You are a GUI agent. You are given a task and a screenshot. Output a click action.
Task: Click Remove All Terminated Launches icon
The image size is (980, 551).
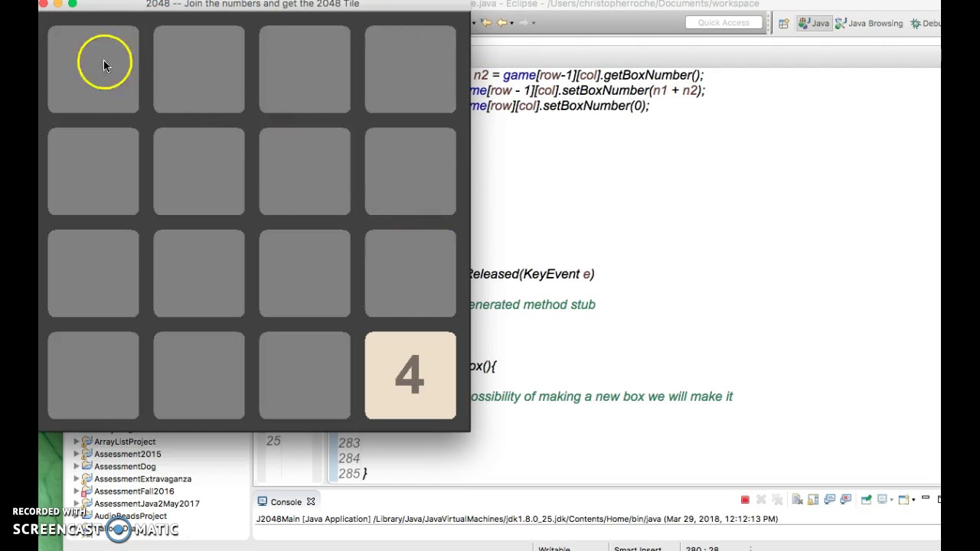(x=777, y=500)
